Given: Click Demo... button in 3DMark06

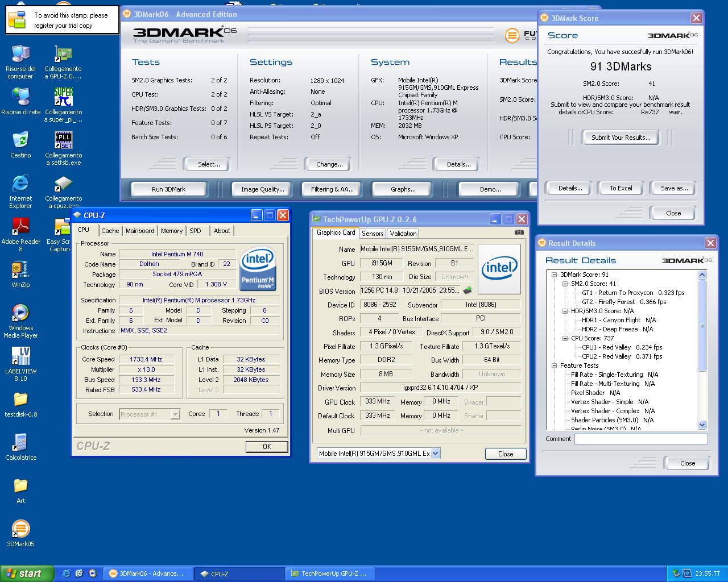Looking at the screenshot, I should 490,189.
